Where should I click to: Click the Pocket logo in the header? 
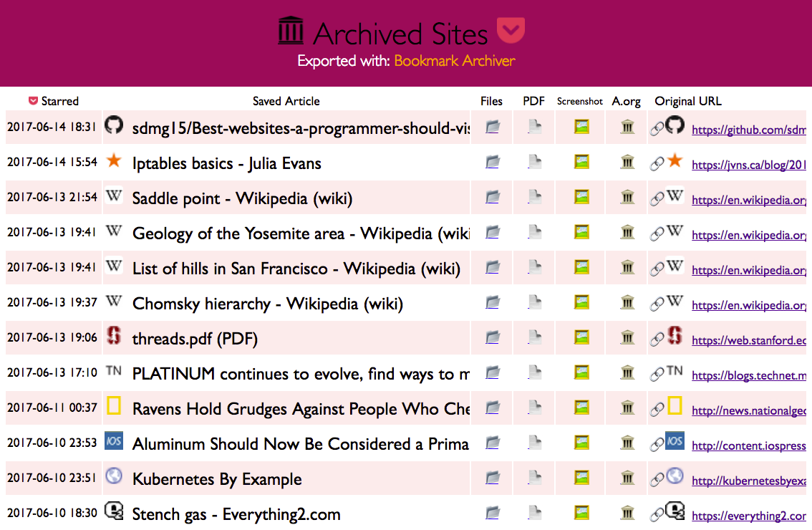[x=511, y=31]
